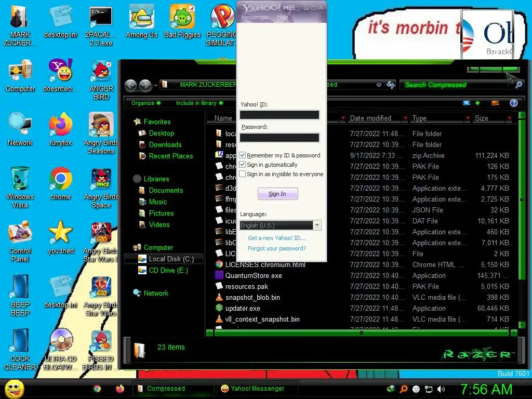Open the Yahoo doesntwo... desktop icon
The height and width of the screenshot is (399, 532).
60,75
